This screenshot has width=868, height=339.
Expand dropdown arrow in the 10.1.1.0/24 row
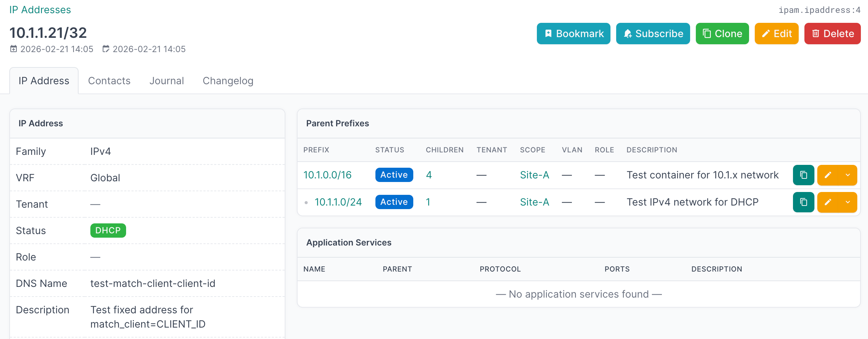pyautogui.click(x=848, y=202)
